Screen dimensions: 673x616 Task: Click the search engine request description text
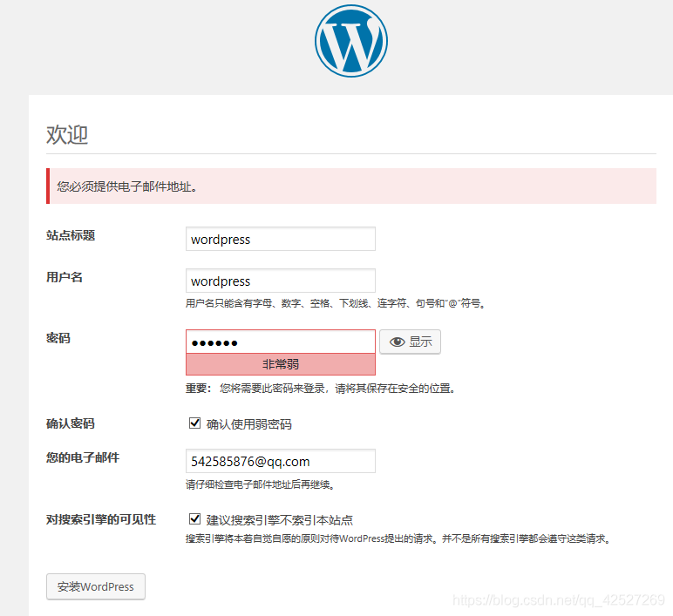point(398,538)
